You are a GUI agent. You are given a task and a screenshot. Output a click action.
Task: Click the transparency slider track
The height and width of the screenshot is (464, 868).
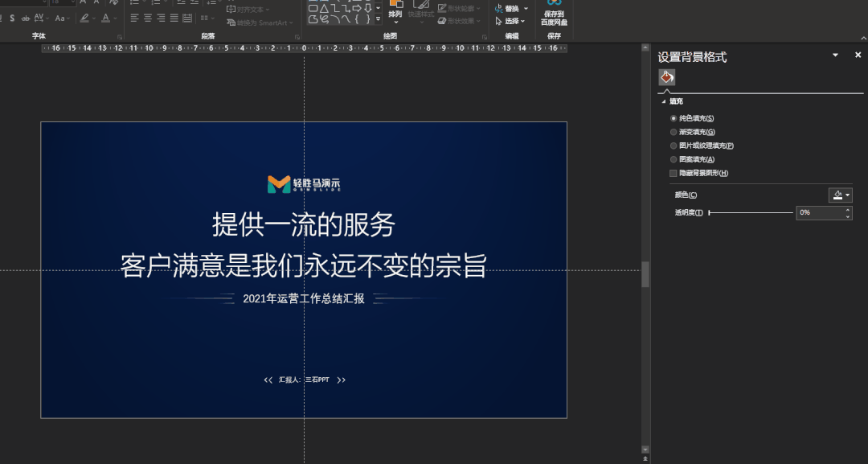coord(751,213)
